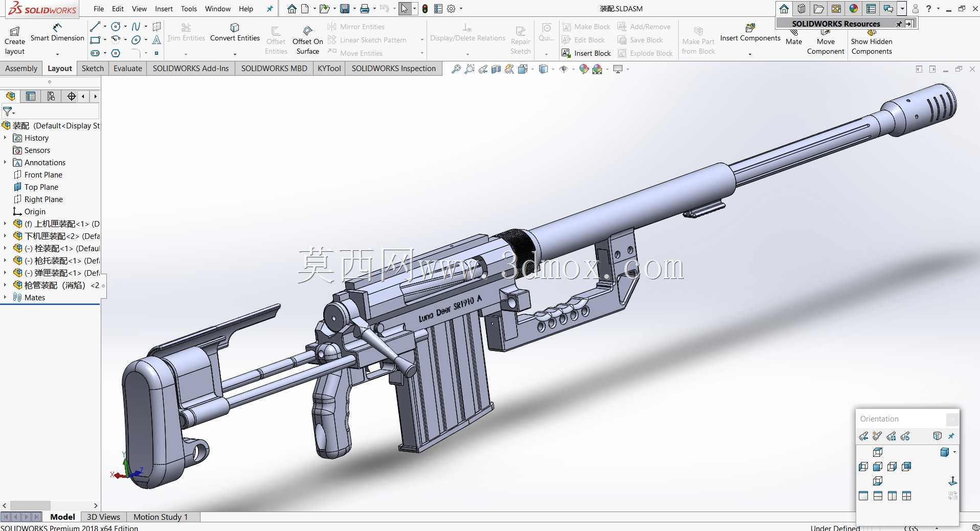Open the Tools menu

[x=189, y=9]
